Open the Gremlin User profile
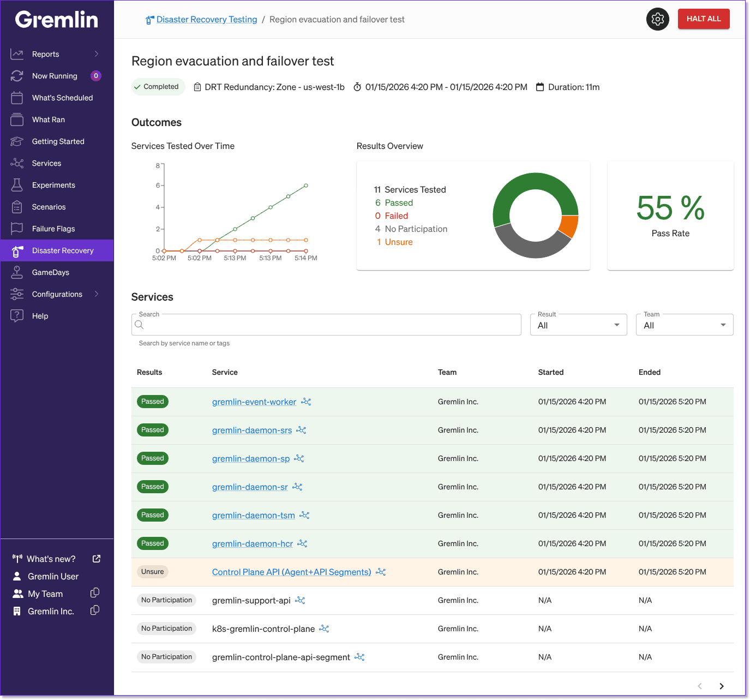 (53, 576)
